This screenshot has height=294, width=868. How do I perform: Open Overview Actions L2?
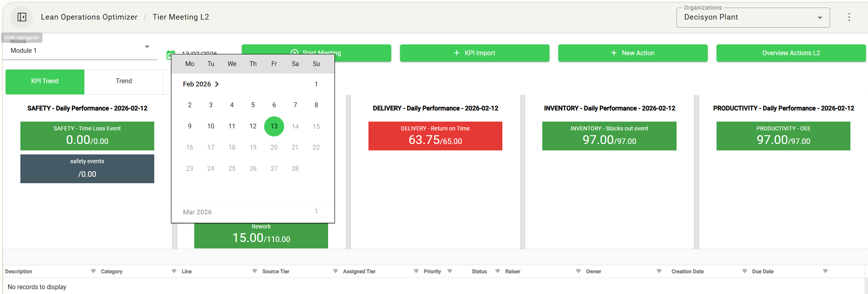coord(790,53)
